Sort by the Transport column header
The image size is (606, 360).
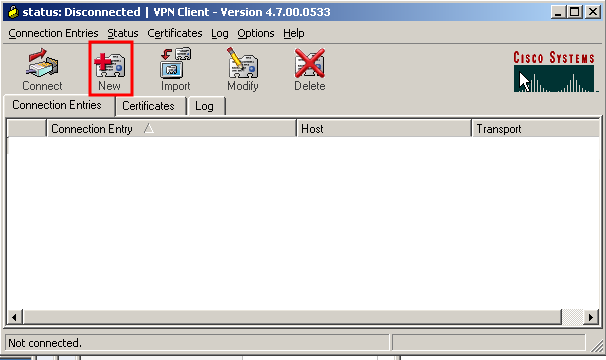click(x=535, y=128)
